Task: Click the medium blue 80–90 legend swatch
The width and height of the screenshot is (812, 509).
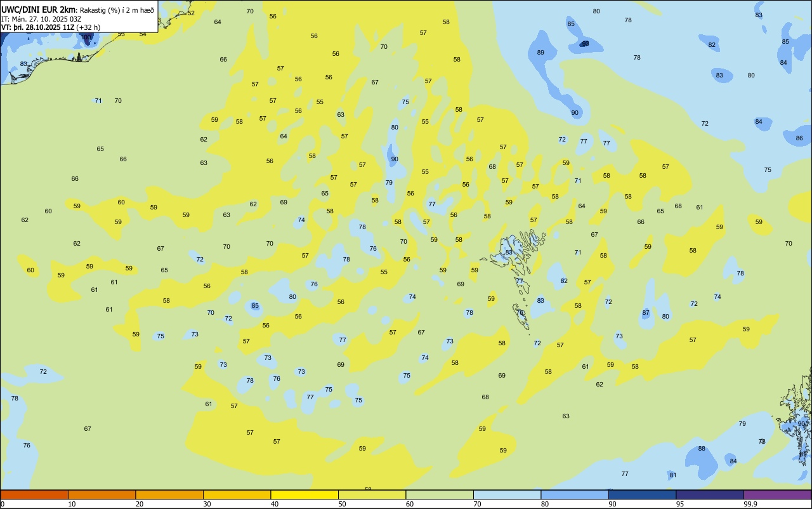Action: (x=575, y=494)
